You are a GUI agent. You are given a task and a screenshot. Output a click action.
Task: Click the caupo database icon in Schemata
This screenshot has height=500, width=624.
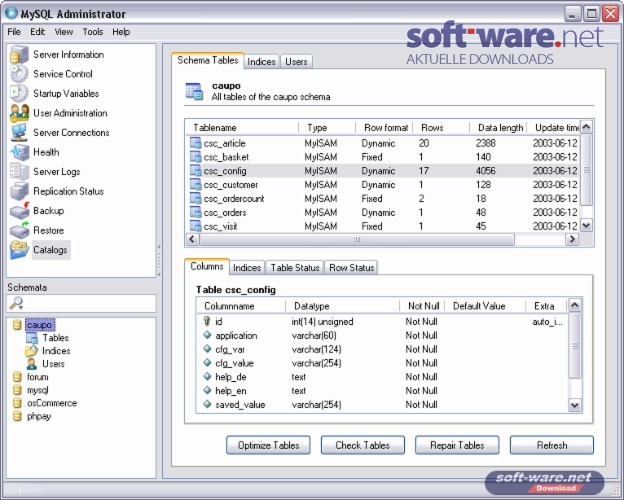(x=17, y=325)
